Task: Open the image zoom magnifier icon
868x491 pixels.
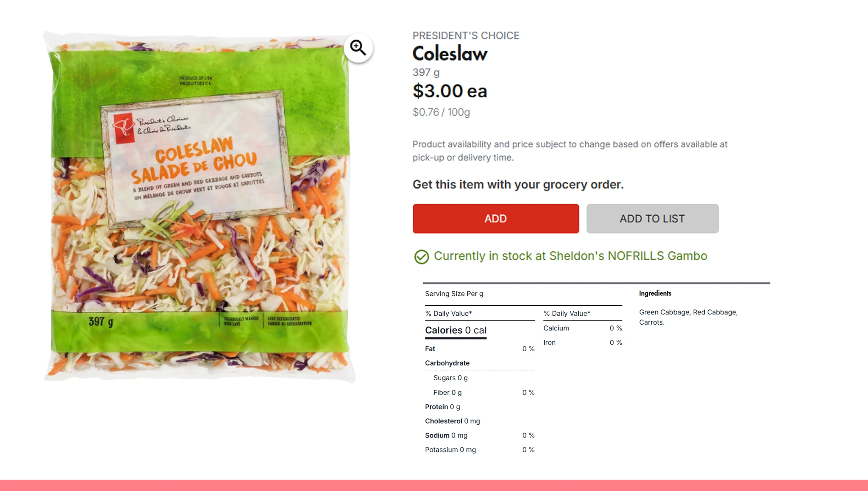Action: pyautogui.click(x=357, y=47)
